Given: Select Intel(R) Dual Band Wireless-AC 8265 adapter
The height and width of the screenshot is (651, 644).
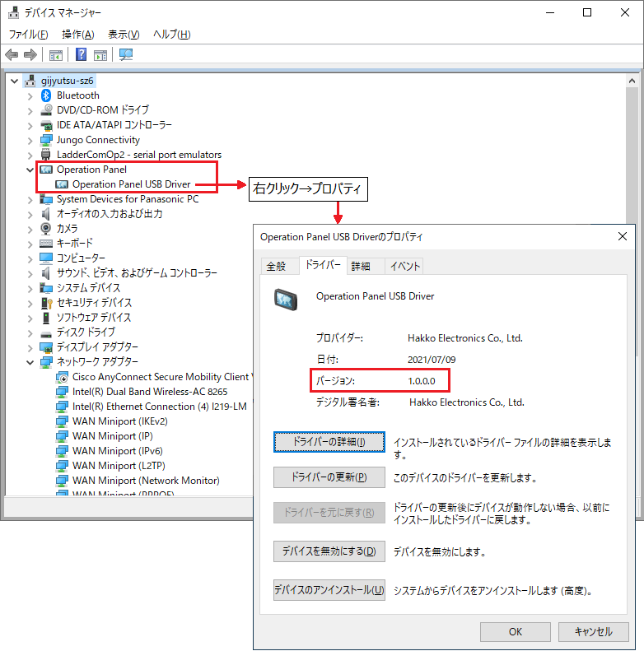Looking at the screenshot, I should (x=150, y=392).
